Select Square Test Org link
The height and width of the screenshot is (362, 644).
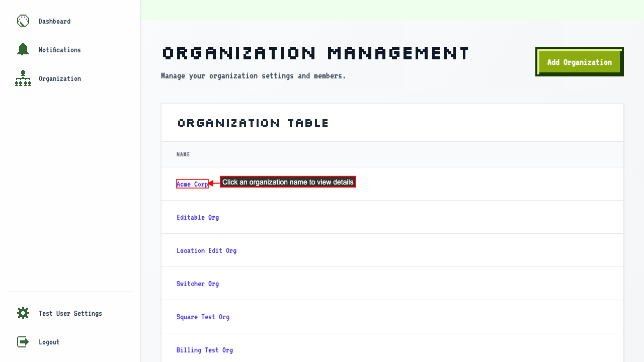click(203, 317)
